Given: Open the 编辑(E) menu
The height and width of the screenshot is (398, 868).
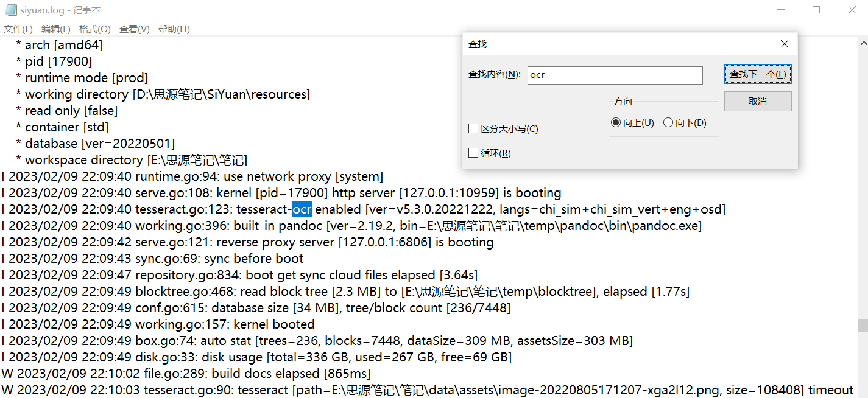Looking at the screenshot, I should click(x=56, y=29).
